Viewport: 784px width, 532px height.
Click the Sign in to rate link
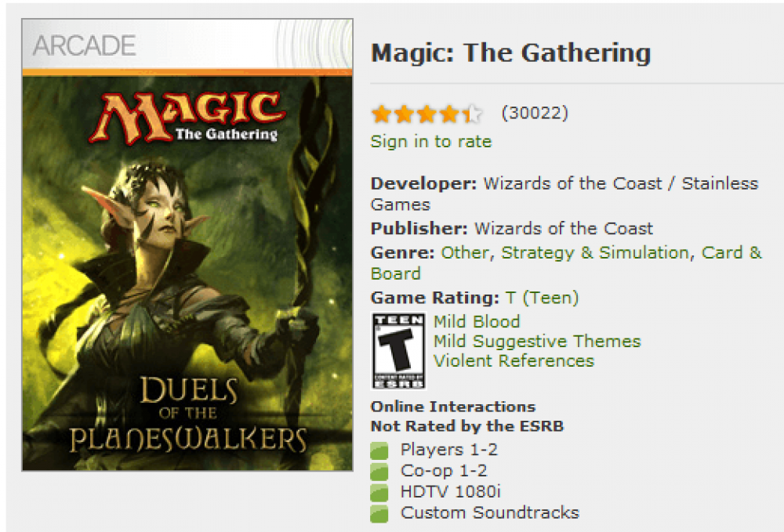(x=431, y=141)
